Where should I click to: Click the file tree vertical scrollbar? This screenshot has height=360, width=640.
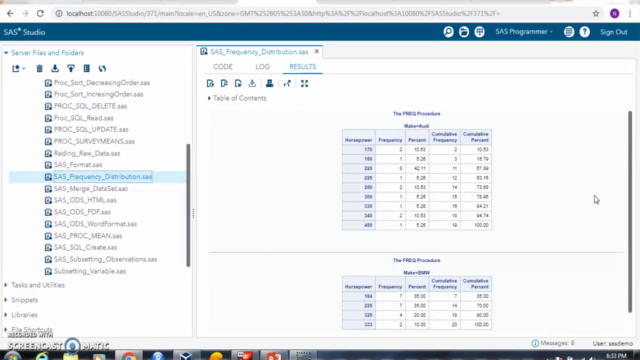tap(188, 205)
